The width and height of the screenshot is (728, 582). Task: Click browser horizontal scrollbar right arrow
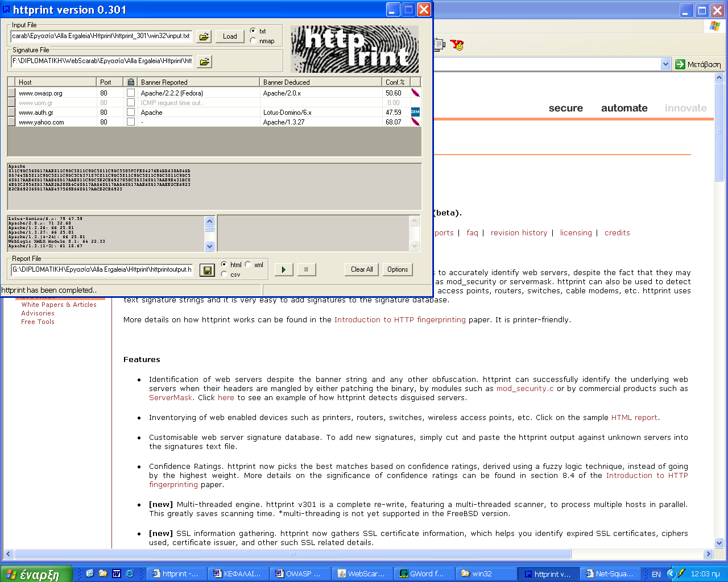(x=708, y=554)
